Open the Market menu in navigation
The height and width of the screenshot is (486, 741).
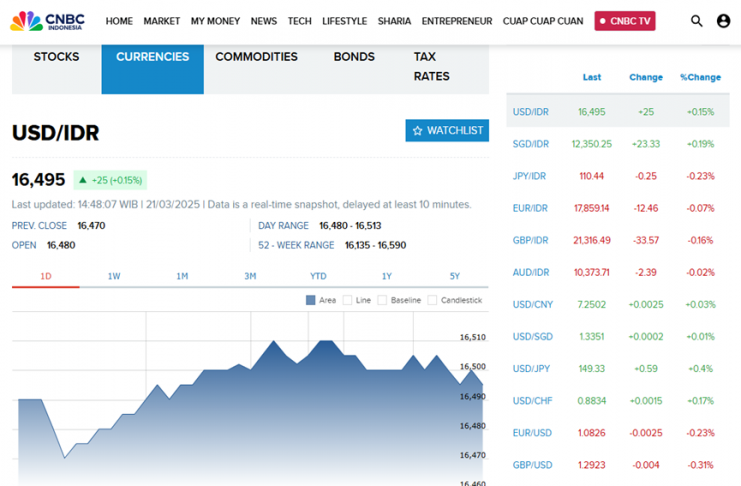click(x=161, y=21)
